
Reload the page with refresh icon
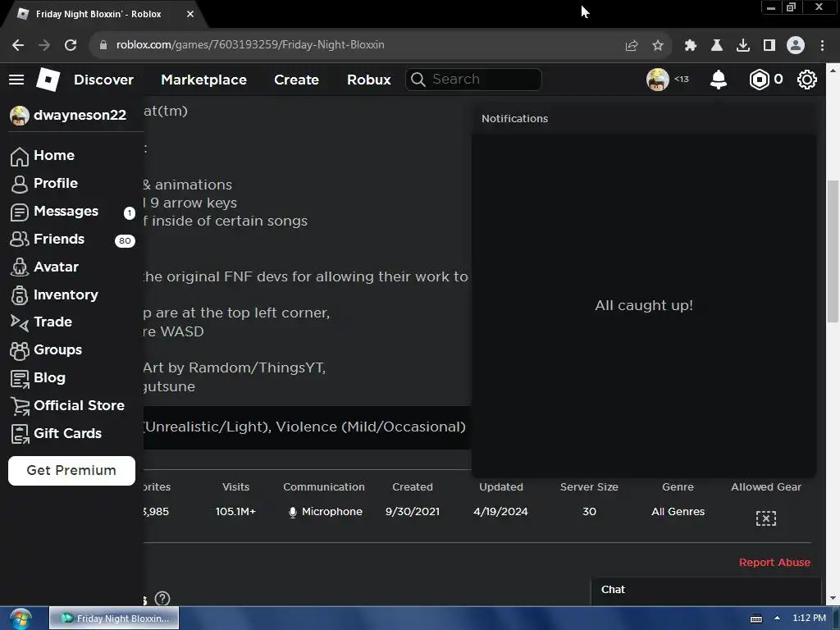[x=71, y=45]
